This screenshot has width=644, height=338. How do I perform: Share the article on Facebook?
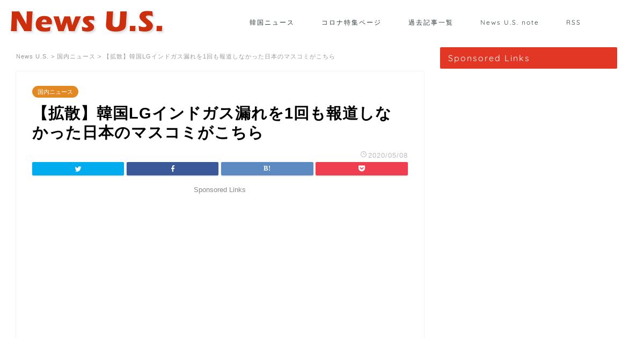(x=172, y=168)
